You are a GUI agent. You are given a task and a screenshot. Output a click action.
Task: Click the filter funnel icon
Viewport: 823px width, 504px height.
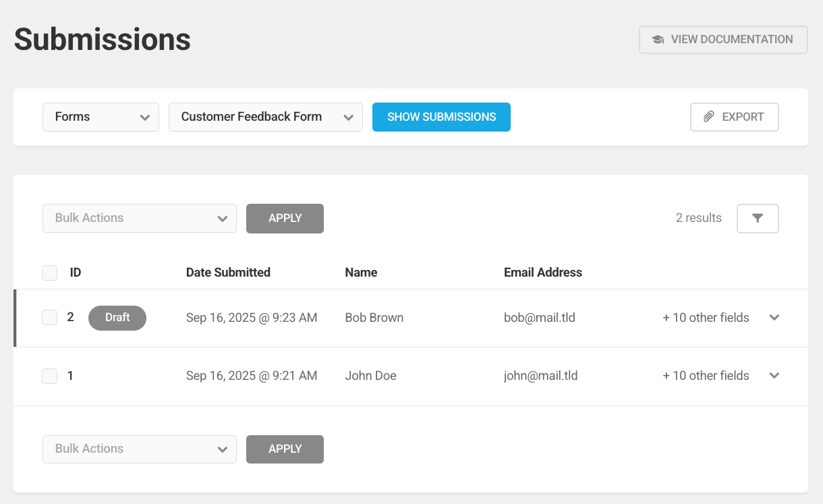click(758, 219)
